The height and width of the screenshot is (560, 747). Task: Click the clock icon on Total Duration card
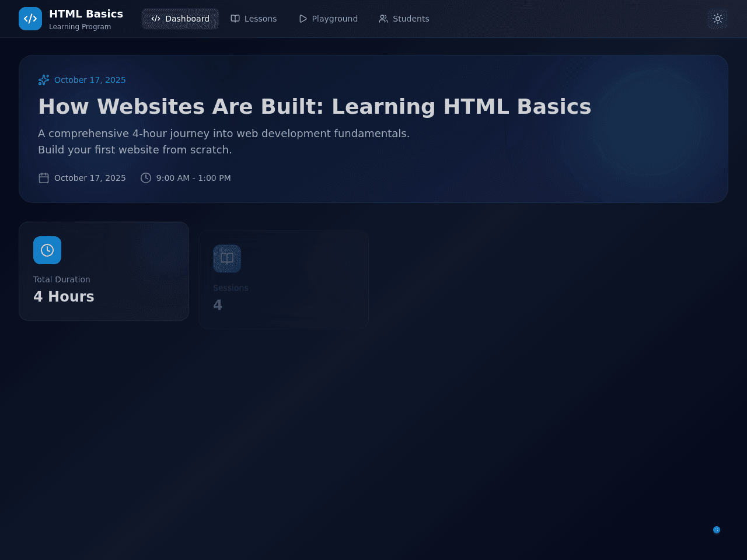(47, 250)
